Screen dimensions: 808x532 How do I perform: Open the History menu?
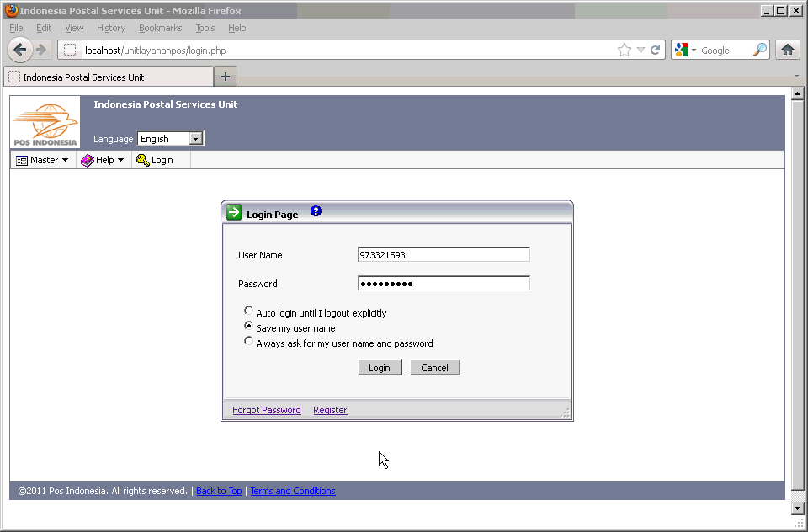pyautogui.click(x=110, y=28)
